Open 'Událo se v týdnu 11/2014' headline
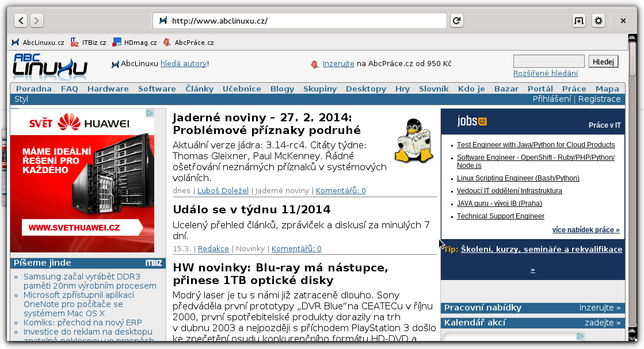Viewport: 644px width, 349px height. 251,209
